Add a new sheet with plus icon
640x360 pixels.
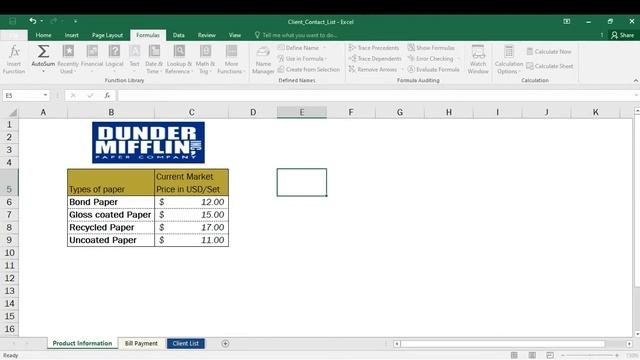point(225,344)
